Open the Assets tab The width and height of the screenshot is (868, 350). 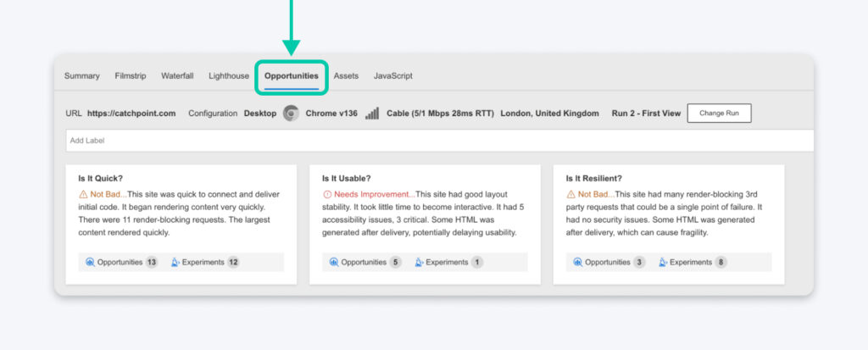pyautogui.click(x=346, y=75)
